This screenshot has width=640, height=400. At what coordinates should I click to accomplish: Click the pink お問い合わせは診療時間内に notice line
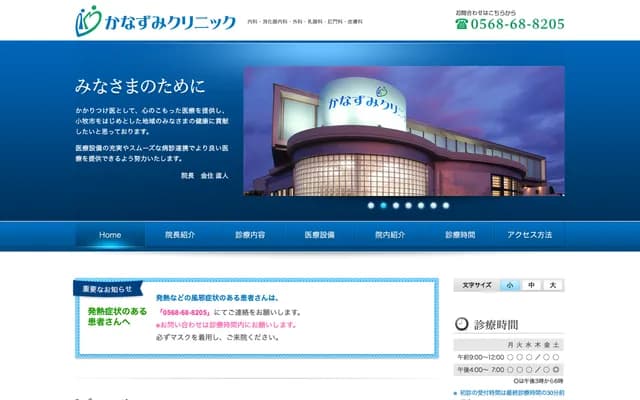click(226, 325)
